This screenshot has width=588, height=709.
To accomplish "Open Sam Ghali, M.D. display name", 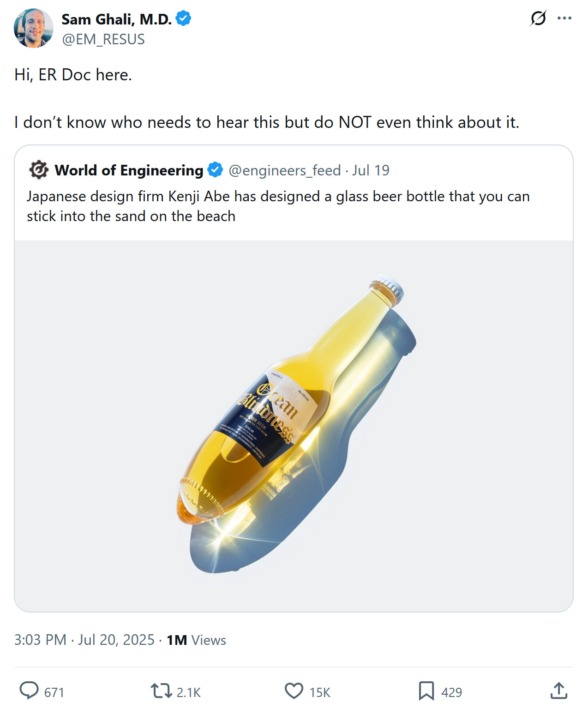I will coord(116,19).
